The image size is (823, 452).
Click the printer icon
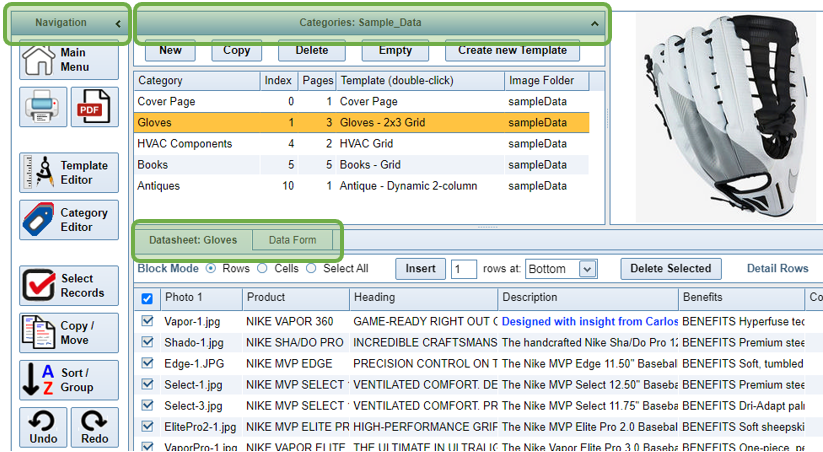point(43,108)
